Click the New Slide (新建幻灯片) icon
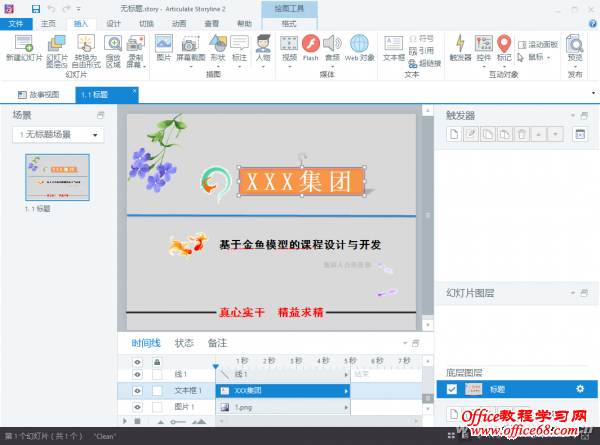 24,48
